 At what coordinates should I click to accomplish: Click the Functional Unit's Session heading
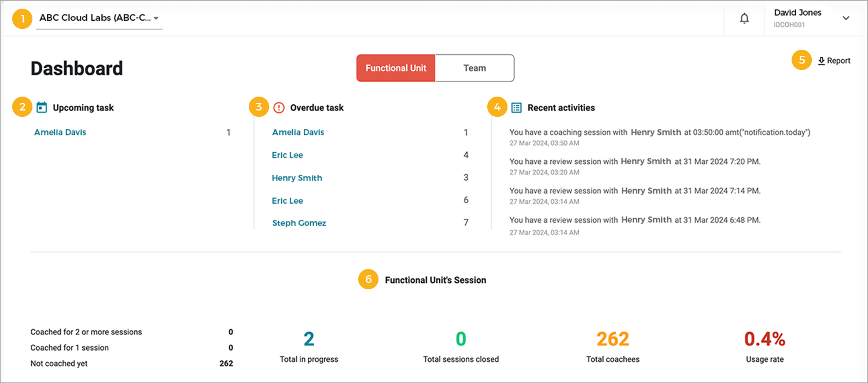point(435,280)
